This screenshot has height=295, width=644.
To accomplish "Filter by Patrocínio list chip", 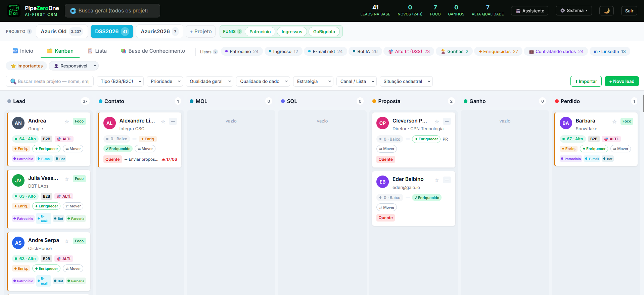I will [242, 51].
